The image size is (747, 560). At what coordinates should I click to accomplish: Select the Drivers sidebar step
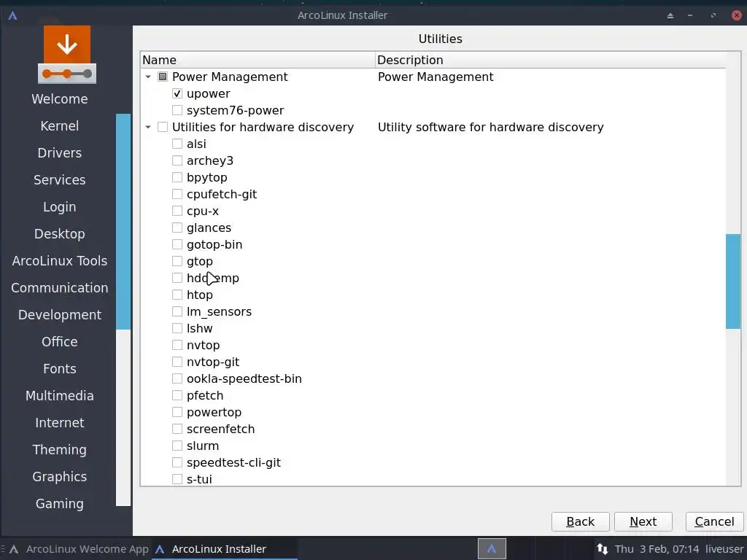60,153
